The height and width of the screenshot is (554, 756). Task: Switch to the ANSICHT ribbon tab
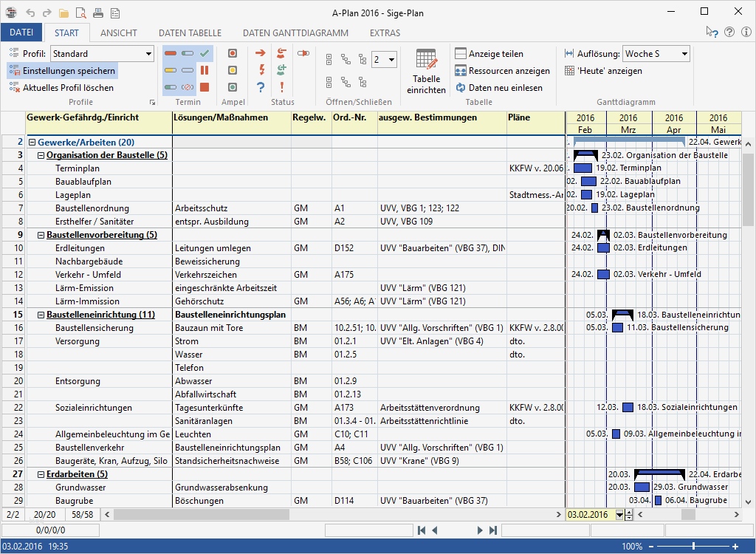(119, 33)
